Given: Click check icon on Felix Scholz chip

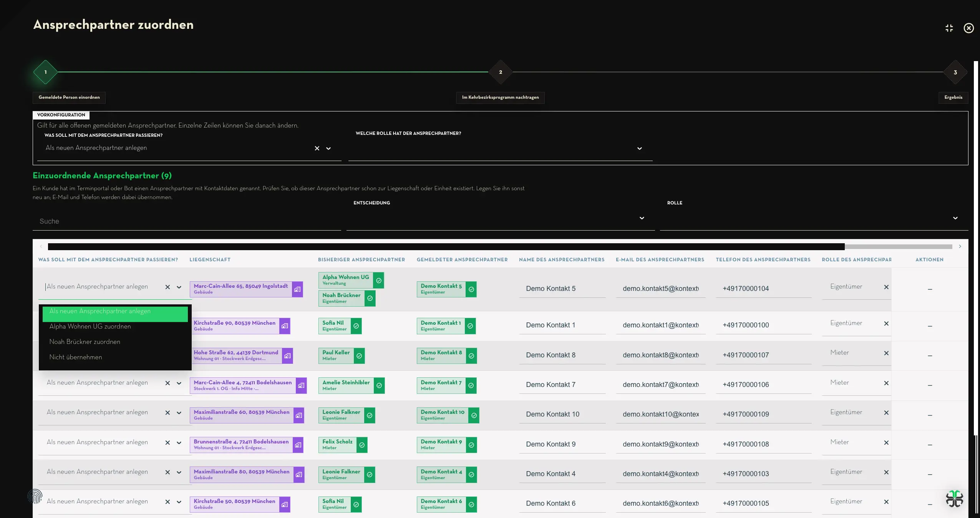Looking at the screenshot, I should tap(362, 445).
